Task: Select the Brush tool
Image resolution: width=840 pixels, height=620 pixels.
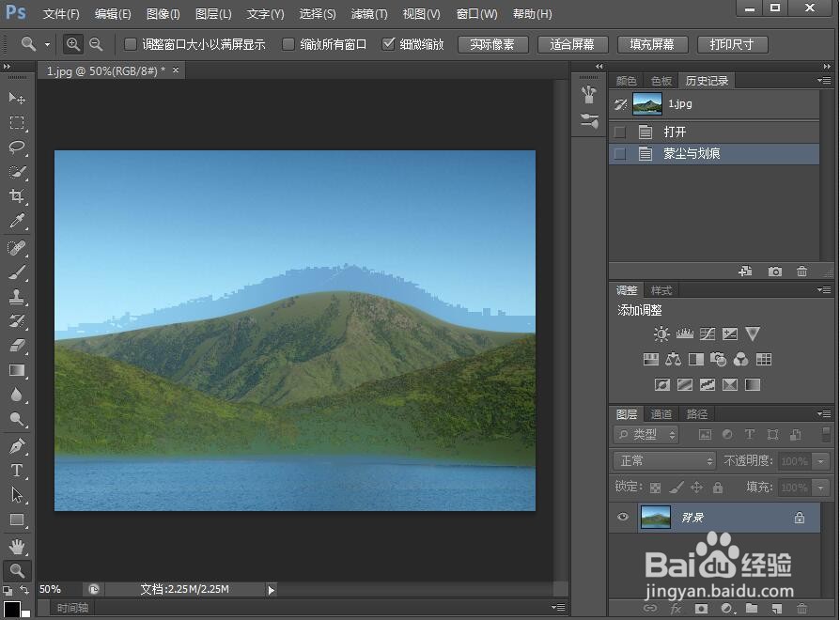Action: 17,272
